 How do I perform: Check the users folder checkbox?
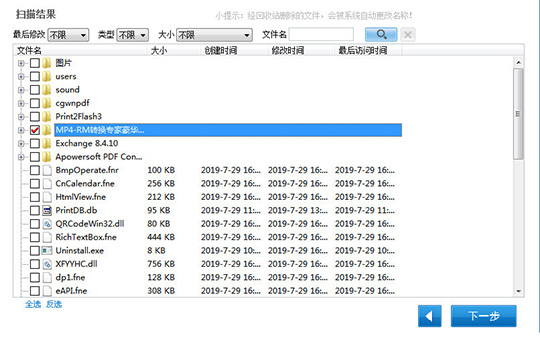pos(35,76)
